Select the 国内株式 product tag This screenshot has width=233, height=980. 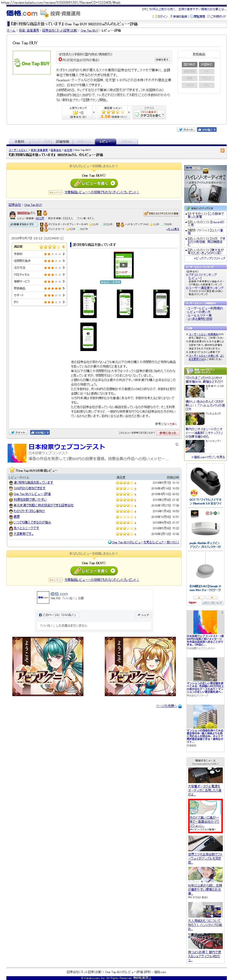coord(189,65)
